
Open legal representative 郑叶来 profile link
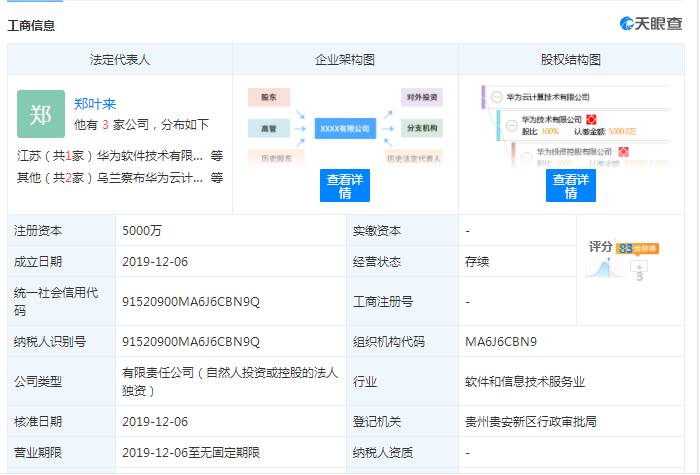click(x=95, y=104)
